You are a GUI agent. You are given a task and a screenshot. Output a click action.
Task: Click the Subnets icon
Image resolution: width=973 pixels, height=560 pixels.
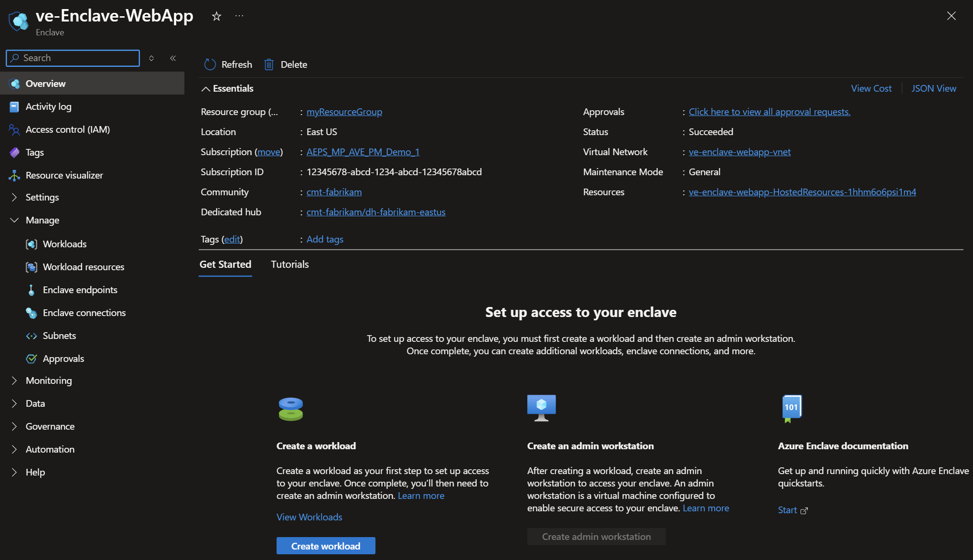[x=32, y=336]
